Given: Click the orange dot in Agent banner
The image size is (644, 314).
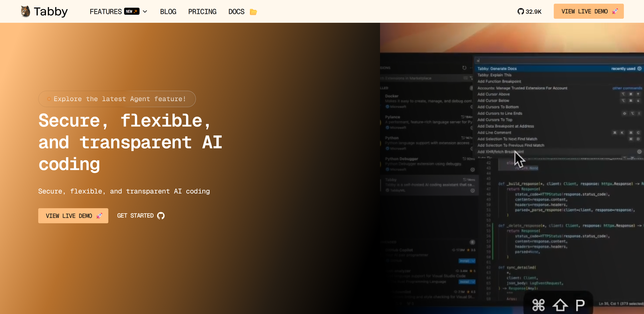Looking at the screenshot, I should click(x=49, y=99).
